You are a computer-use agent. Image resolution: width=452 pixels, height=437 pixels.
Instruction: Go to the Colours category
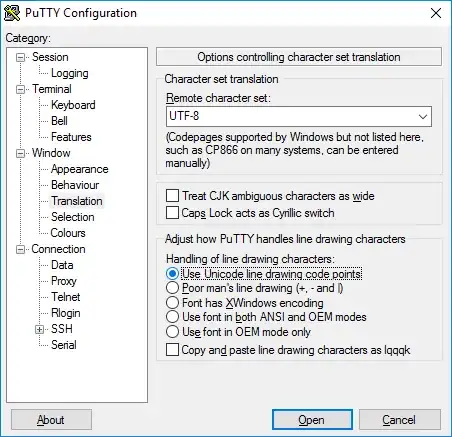point(68,233)
